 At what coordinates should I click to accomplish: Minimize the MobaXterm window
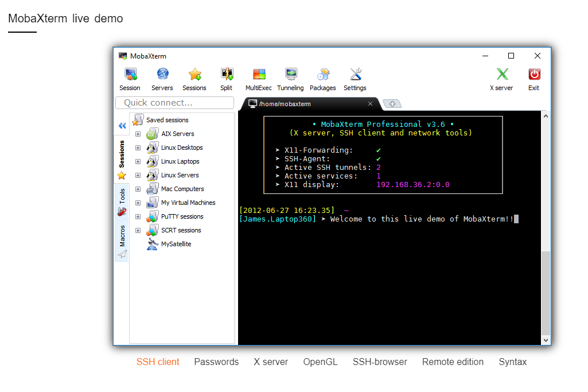pyautogui.click(x=485, y=56)
